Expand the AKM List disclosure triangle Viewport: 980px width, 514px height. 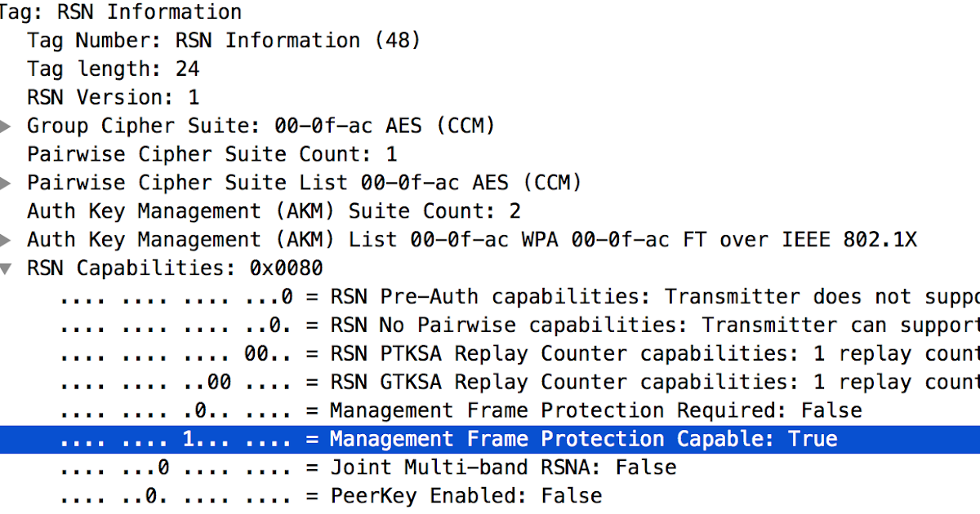pyautogui.click(x=6, y=240)
